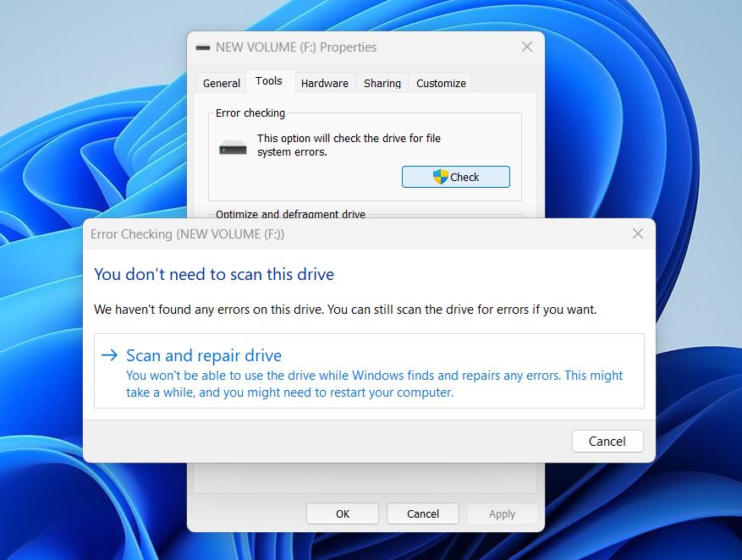Click the Apply button
The height and width of the screenshot is (560, 742).
click(502, 513)
